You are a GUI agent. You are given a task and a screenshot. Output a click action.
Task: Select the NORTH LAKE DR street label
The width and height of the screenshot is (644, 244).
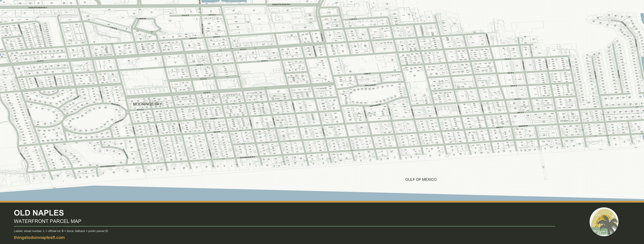click(x=58, y=151)
